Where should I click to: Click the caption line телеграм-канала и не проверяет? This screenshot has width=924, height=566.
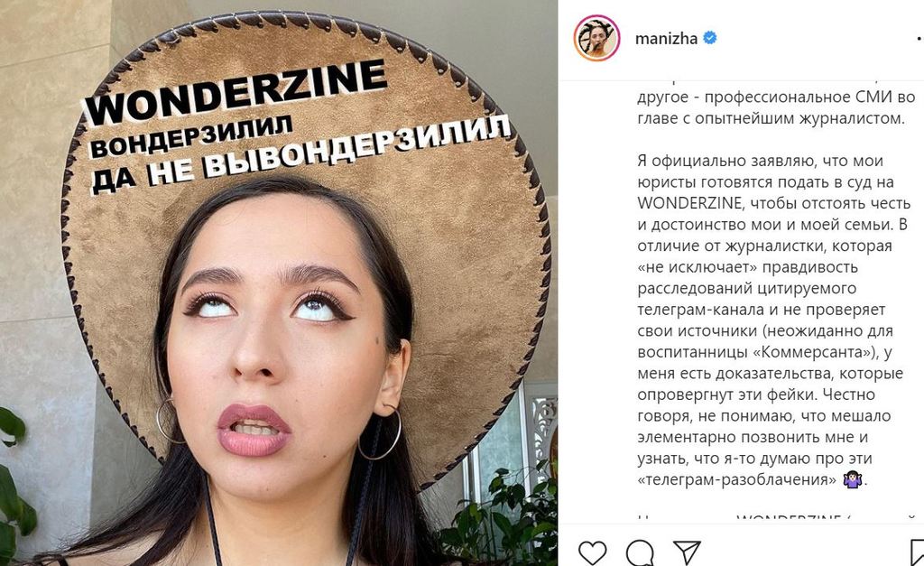click(x=762, y=310)
